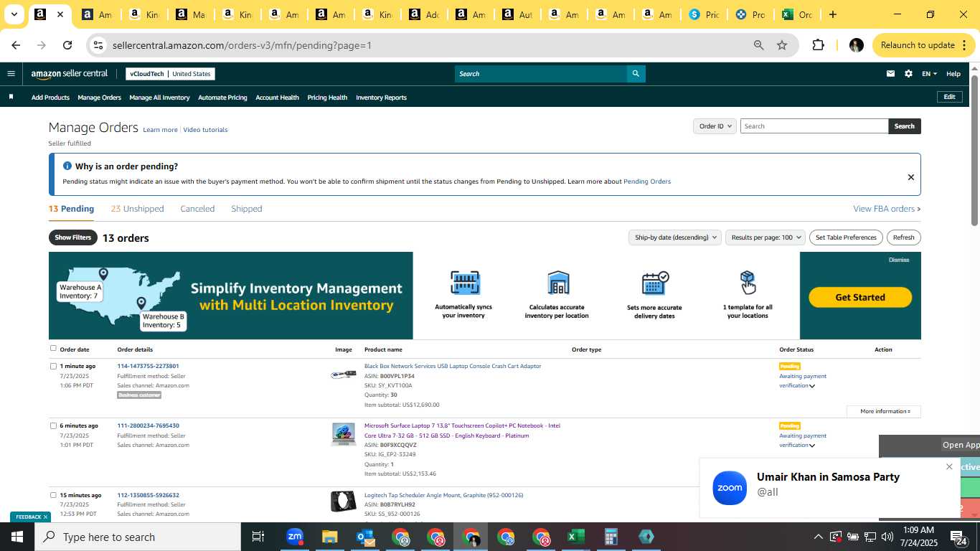Click the zoom magnifier icon in address bar
Image resolution: width=980 pixels, height=551 pixels.
click(x=758, y=45)
